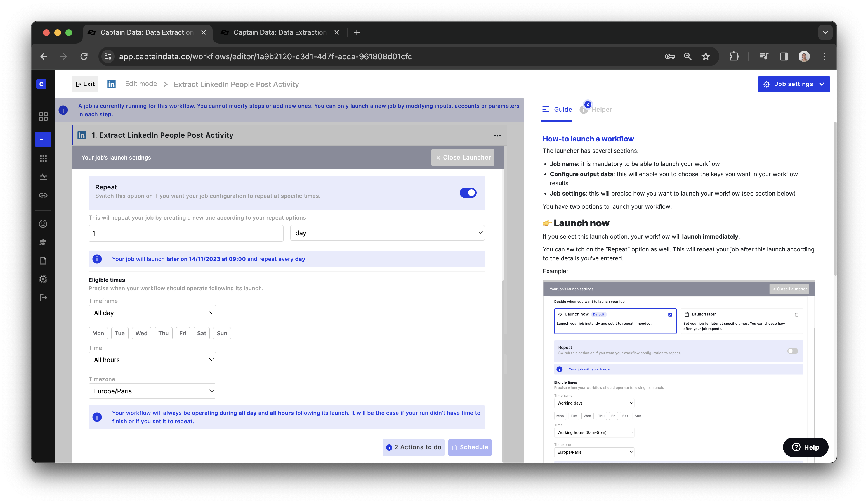Open the settings gear icon in sidebar
Viewport: 868px width, 504px height.
point(43,279)
